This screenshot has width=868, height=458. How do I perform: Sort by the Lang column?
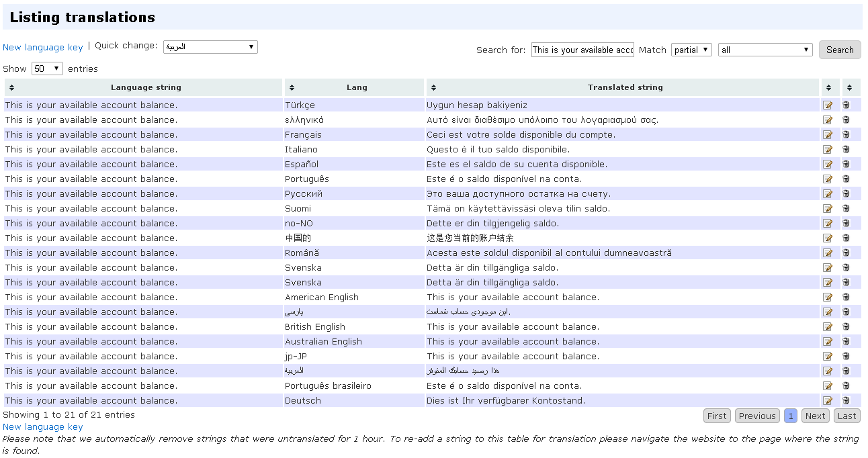point(354,87)
